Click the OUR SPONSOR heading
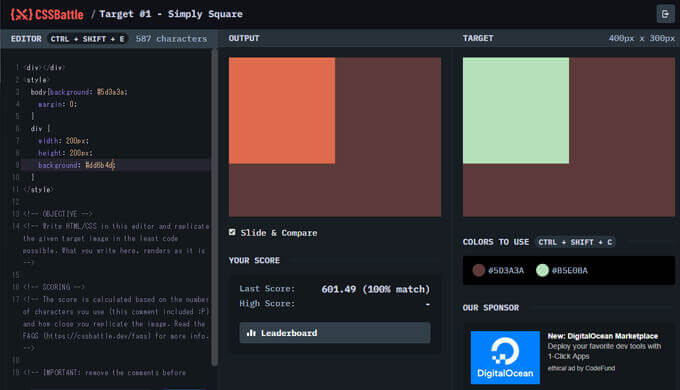 (490, 308)
